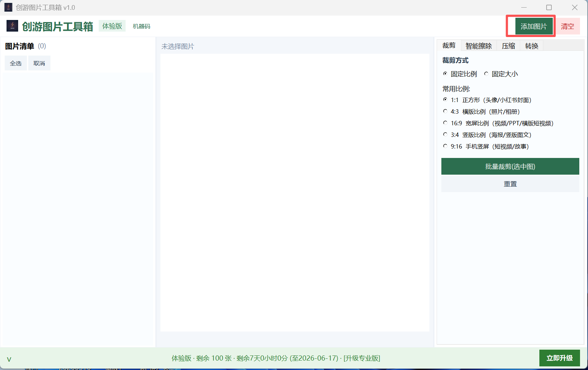This screenshot has width=588, height=370.
Task: Choose the 3:4 竖版比例 option
Action: click(x=487, y=135)
